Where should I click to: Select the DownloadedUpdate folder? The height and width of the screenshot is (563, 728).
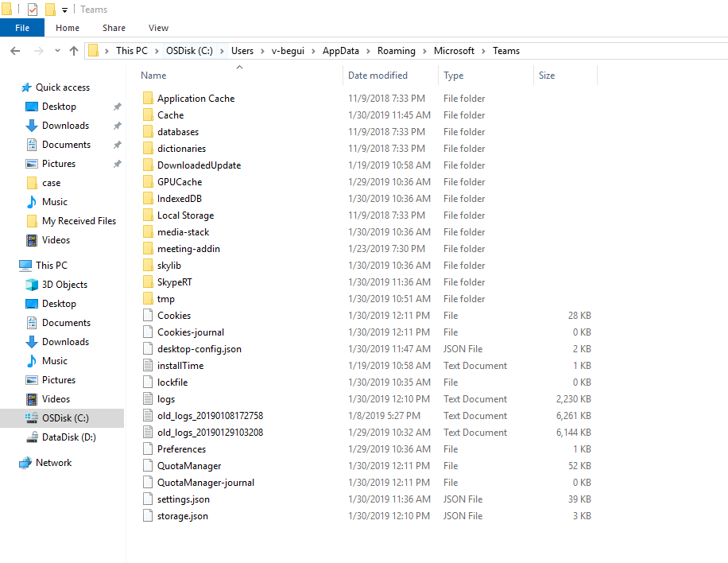pyautogui.click(x=199, y=165)
